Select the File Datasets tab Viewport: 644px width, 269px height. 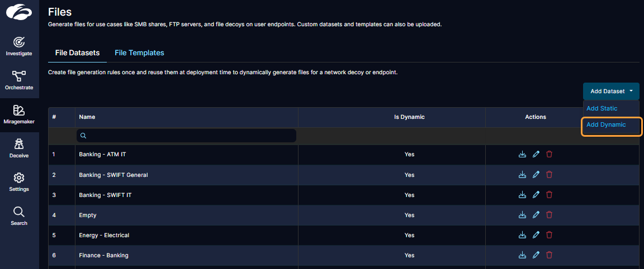click(77, 53)
